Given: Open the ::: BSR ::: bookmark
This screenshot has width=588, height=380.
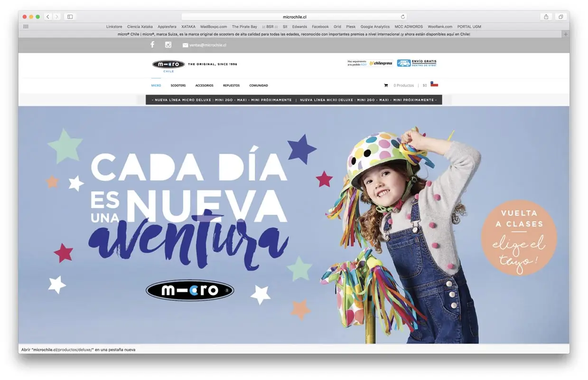Looking at the screenshot, I should (270, 27).
